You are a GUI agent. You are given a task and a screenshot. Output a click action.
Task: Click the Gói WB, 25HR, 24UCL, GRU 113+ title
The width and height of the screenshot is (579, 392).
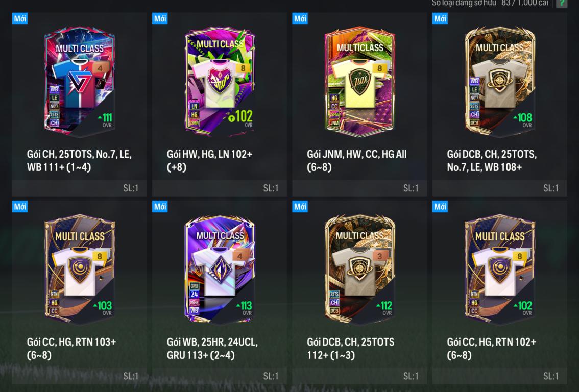tap(212, 349)
